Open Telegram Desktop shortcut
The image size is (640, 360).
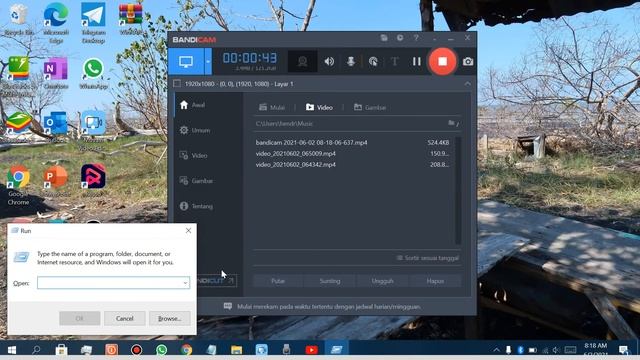click(93, 23)
